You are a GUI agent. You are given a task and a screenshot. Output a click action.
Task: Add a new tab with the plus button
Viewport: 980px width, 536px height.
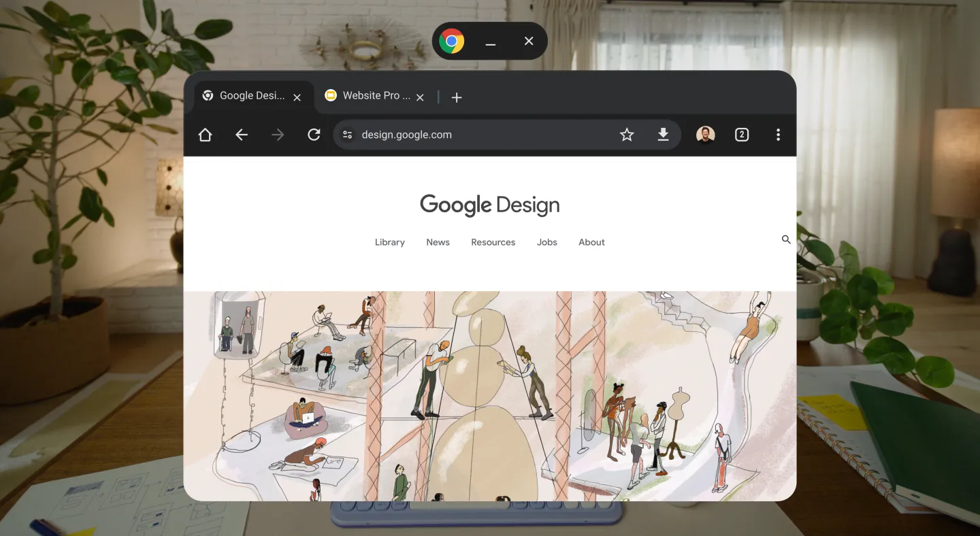pos(457,97)
